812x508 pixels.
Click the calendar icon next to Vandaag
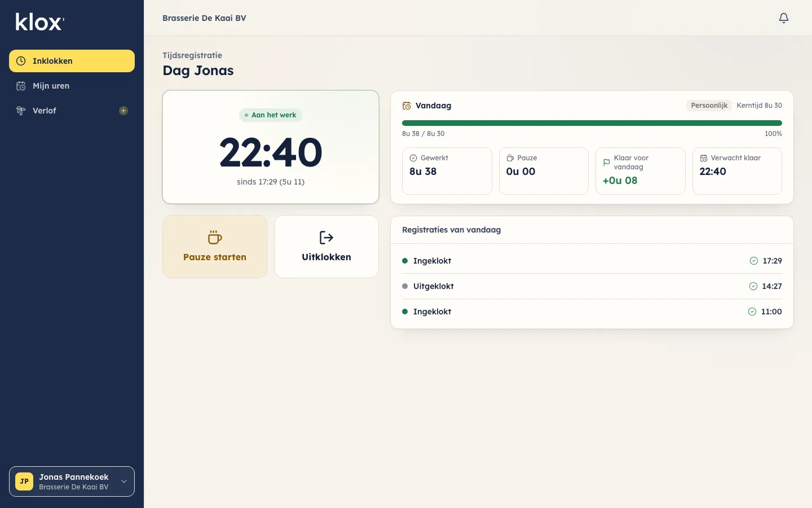point(407,106)
